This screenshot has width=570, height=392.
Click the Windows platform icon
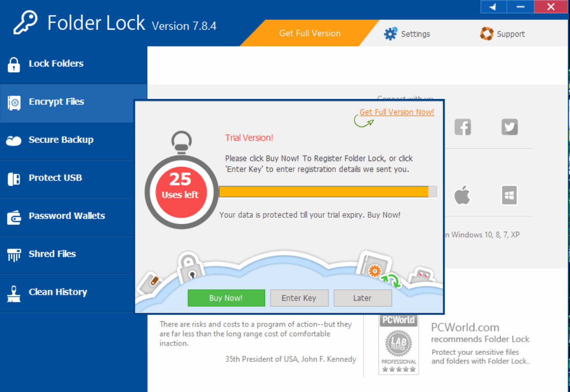point(509,195)
